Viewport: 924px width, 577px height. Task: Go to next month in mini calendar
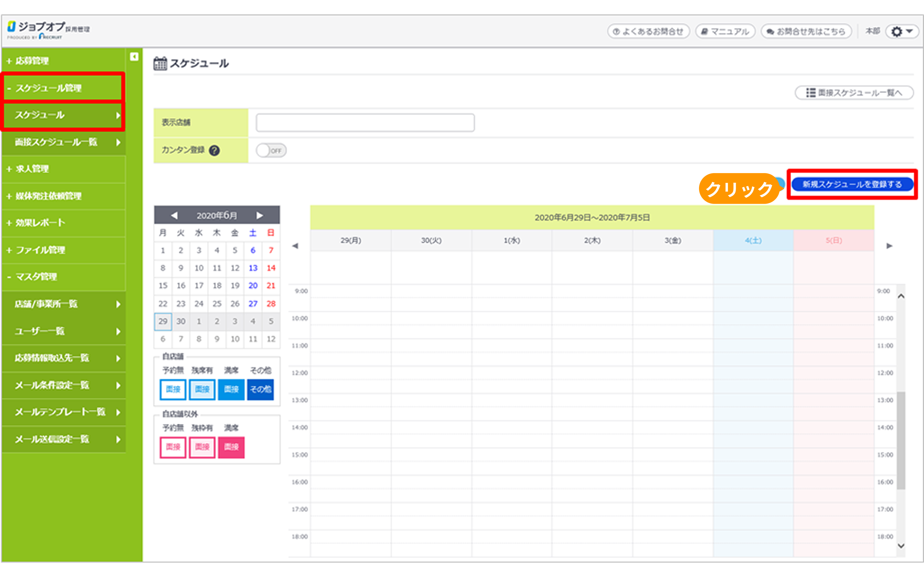click(260, 216)
